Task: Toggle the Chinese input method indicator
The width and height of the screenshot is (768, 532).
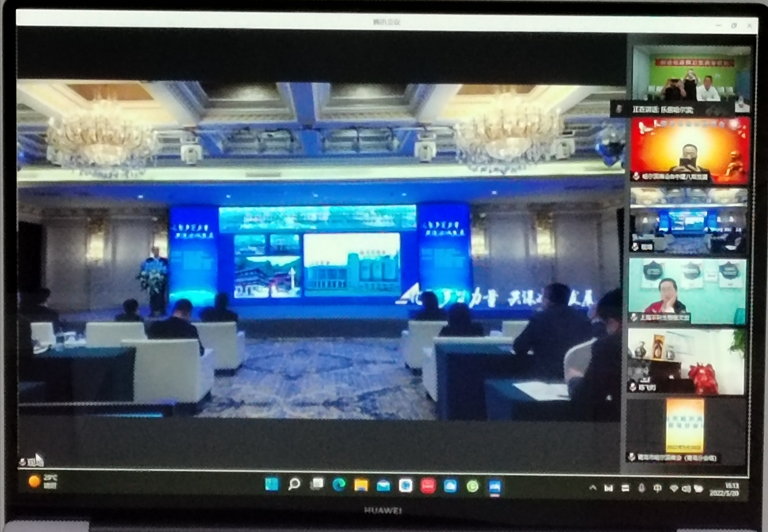Action: pos(657,488)
